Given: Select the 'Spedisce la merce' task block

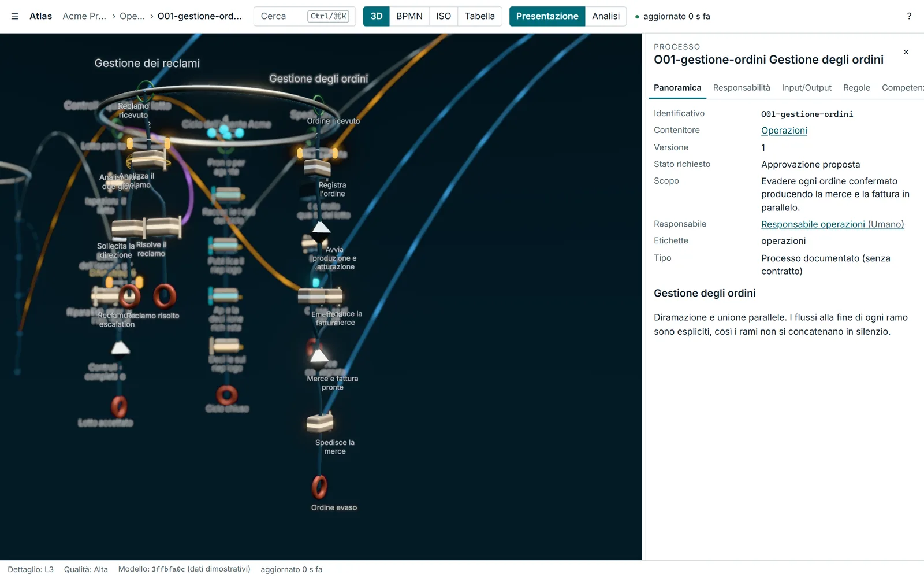Looking at the screenshot, I should point(320,423).
